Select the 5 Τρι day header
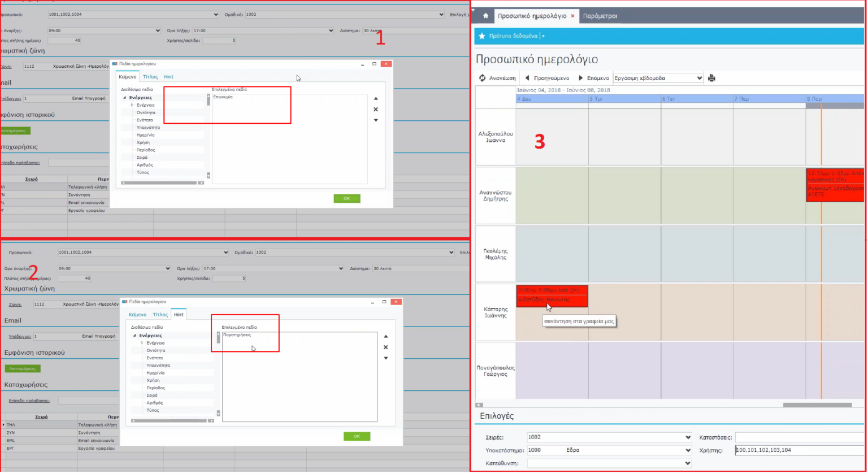868x474 pixels. point(624,99)
